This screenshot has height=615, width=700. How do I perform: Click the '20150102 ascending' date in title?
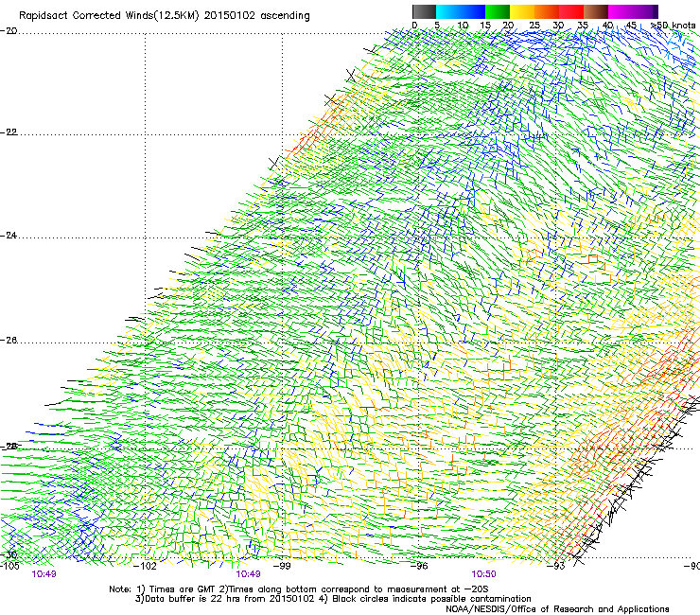pos(256,16)
